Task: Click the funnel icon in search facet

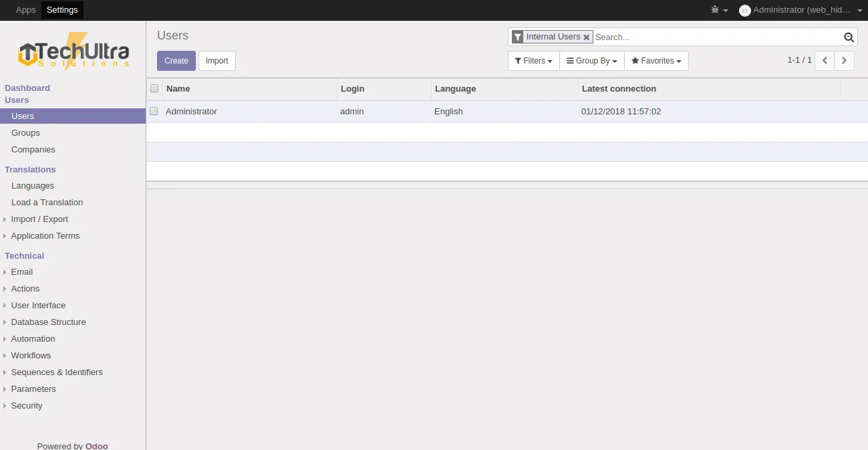Action: point(517,37)
